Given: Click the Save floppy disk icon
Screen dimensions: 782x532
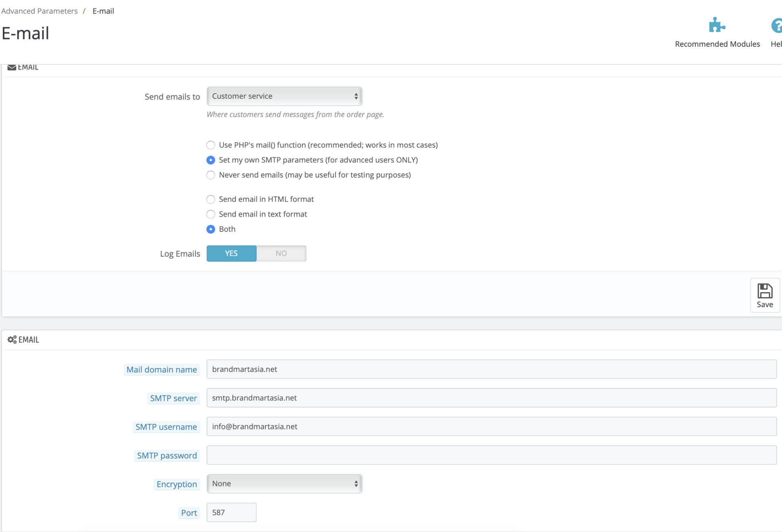Looking at the screenshot, I should coord(764,291).
